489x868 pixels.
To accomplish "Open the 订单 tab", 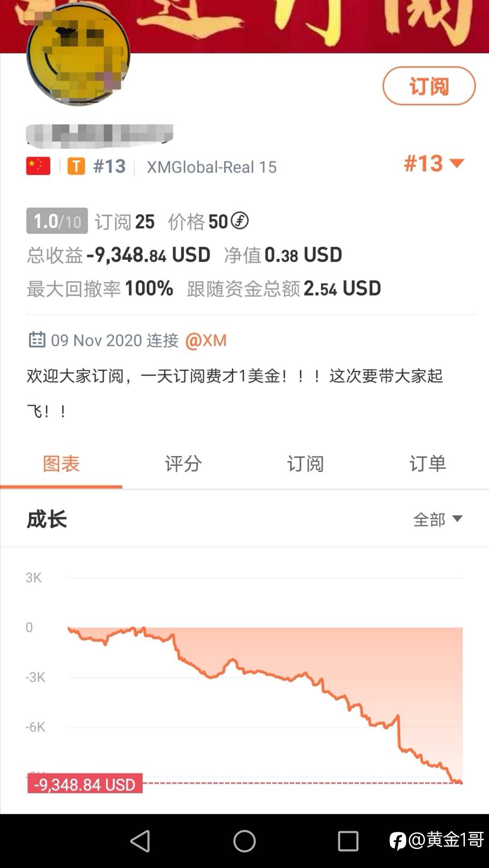I will point(427,464).
